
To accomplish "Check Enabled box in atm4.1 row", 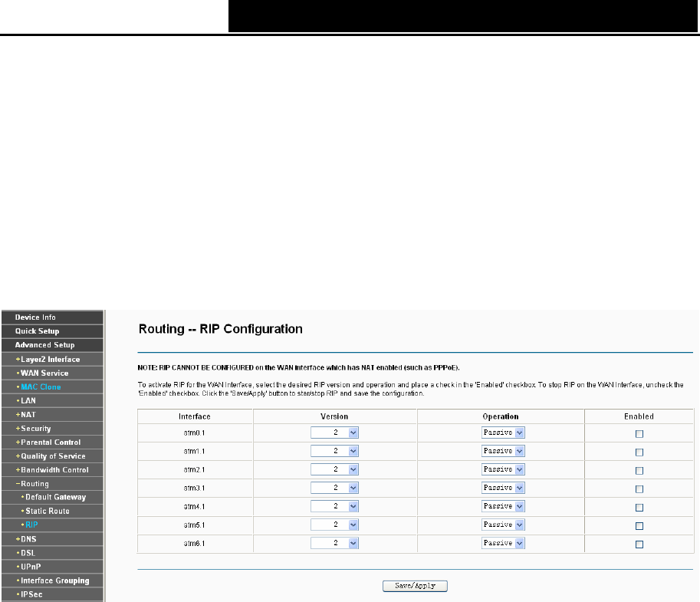I will (x=639, y=508).
